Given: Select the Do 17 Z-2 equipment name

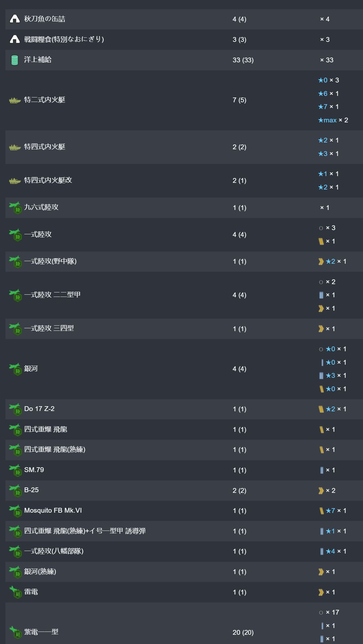Looking at the screenshot, I should point(39,409).
